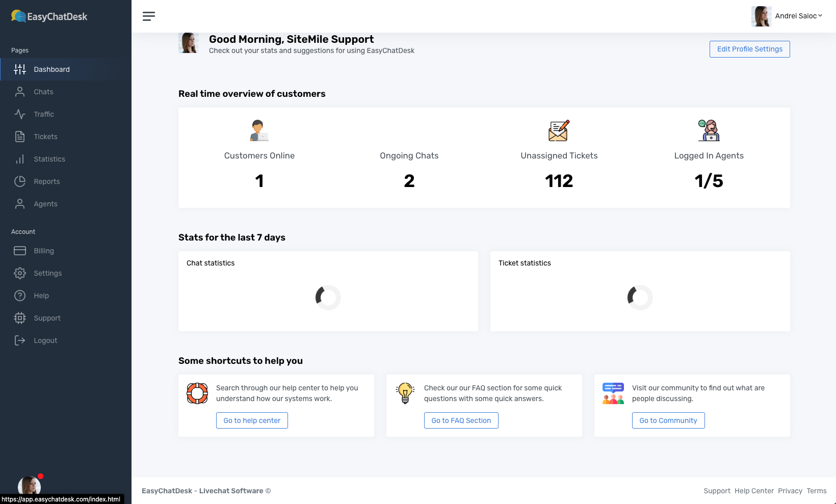Click the Statistics bar chart icon
This screenshot has width=836, height=504.
click(x=20, y=159)
